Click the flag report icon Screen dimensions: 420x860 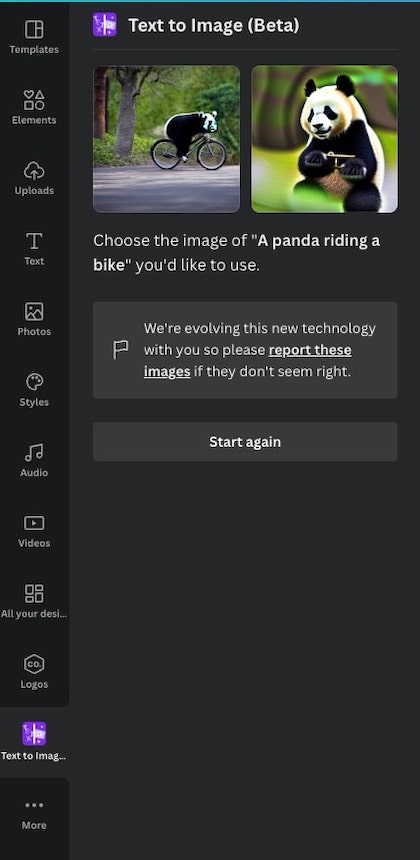[121, 349]
